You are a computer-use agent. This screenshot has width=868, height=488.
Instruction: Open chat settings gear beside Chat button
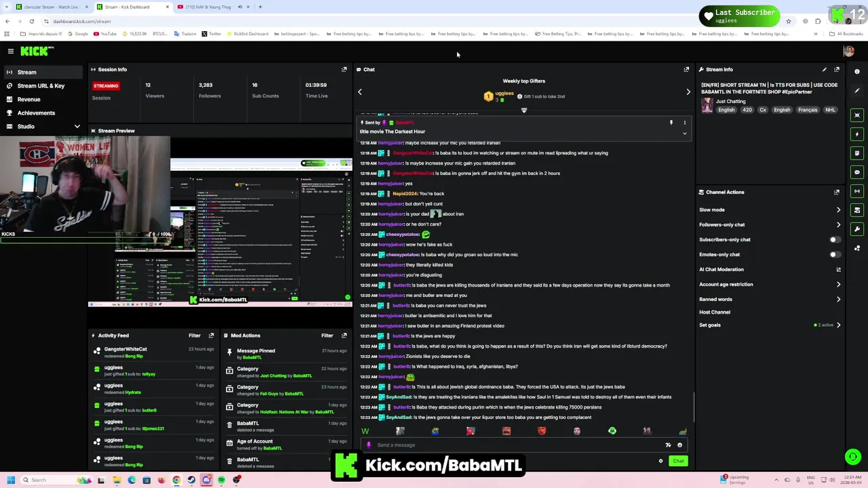tap(660, 461)
